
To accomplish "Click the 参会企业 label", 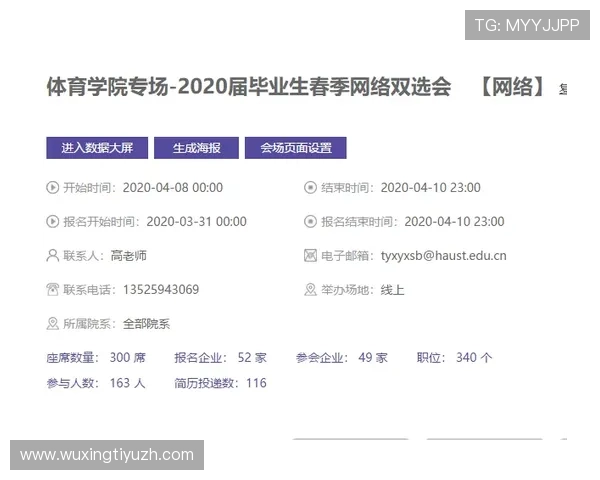I will pyautogui.click(x=320, y=358).
